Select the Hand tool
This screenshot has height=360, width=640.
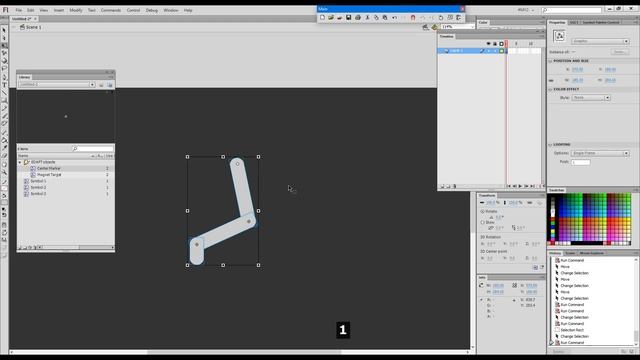click(4, 165)
